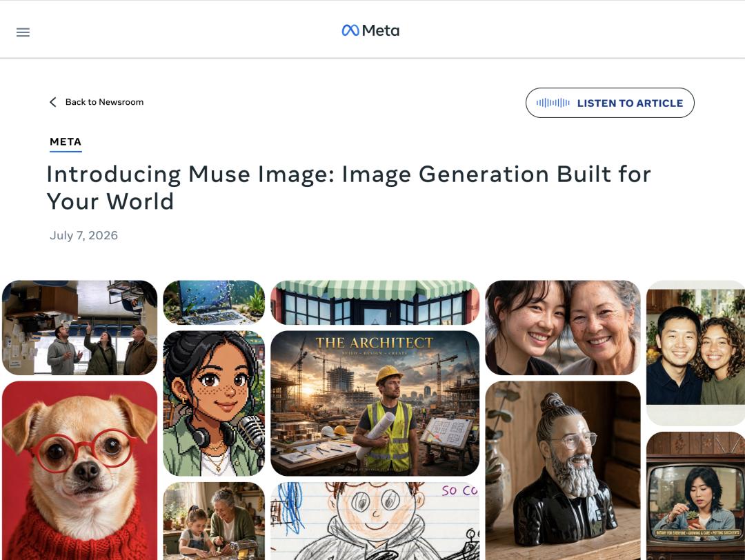Screen dimensions: 745x560
Task: Select the grandmother and girl baking photo
Action: [214, 521]
